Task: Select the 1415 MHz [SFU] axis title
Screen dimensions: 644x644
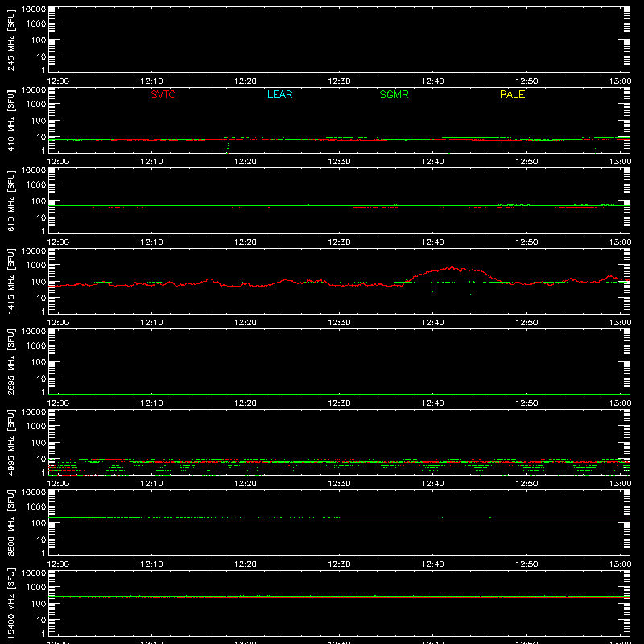Action: (10, 281)
